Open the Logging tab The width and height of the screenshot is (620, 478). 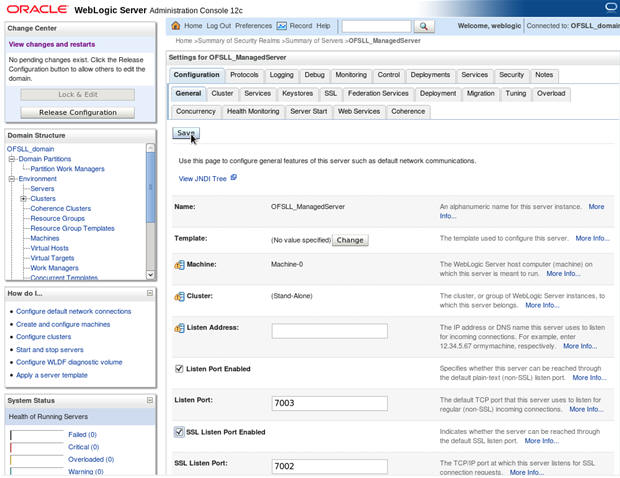pyautogui.click(x=281, y=75)
